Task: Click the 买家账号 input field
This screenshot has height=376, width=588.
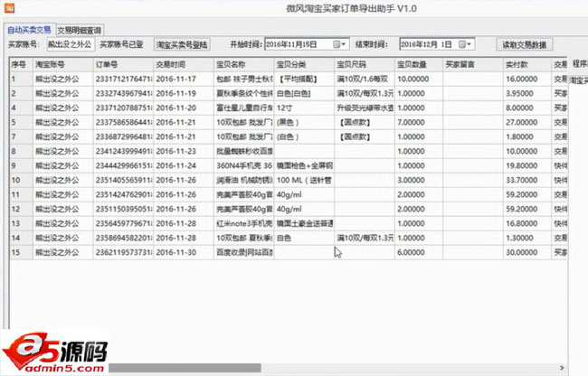Action: tap(71, 44)
